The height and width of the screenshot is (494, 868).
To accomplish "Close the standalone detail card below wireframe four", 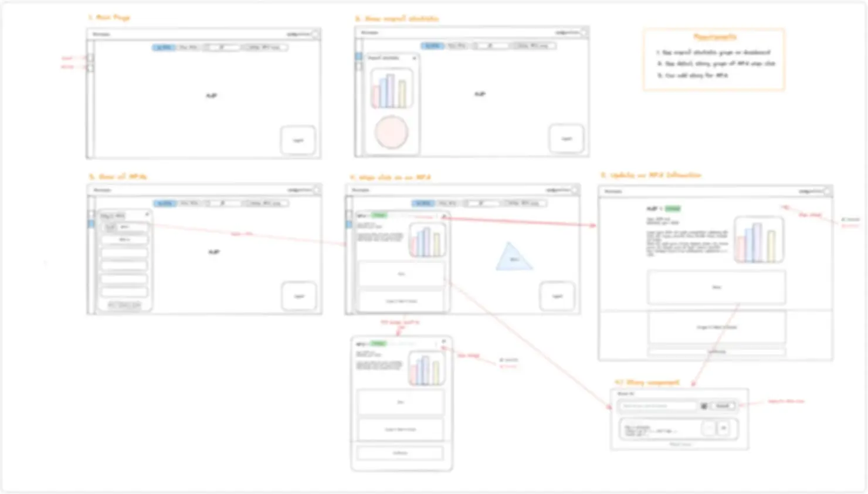I will [x=444, y=341].
